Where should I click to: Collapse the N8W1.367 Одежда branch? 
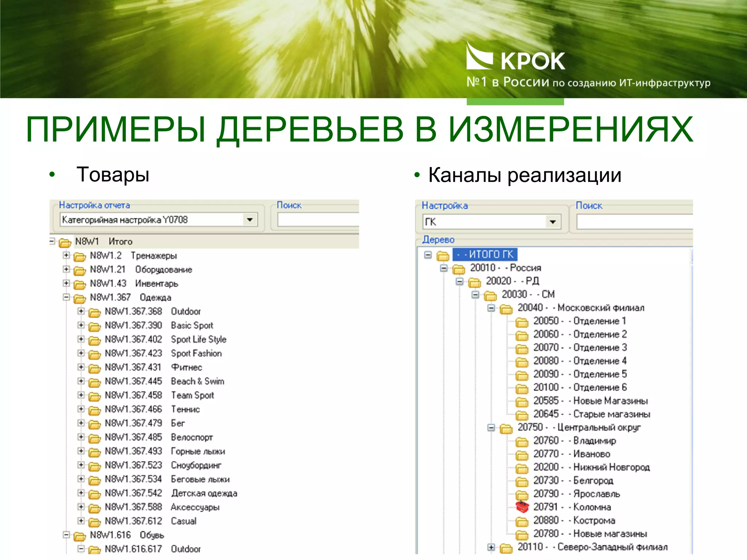(66, 297)
